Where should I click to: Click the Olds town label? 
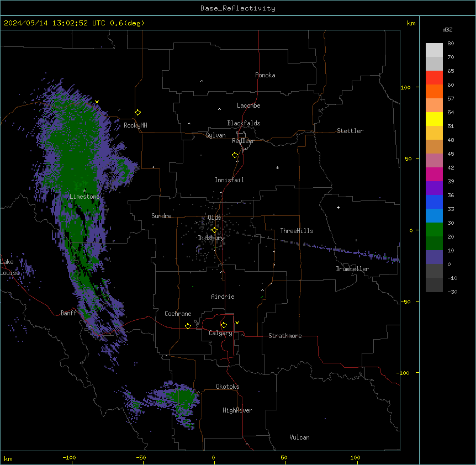214,218
